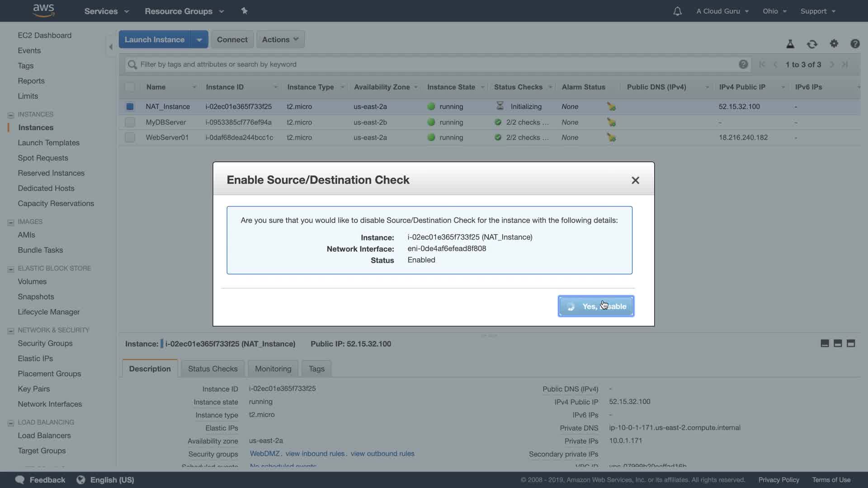868x488 pixels.
Task: Open the help question mark icon
Action: coord(854,44)
